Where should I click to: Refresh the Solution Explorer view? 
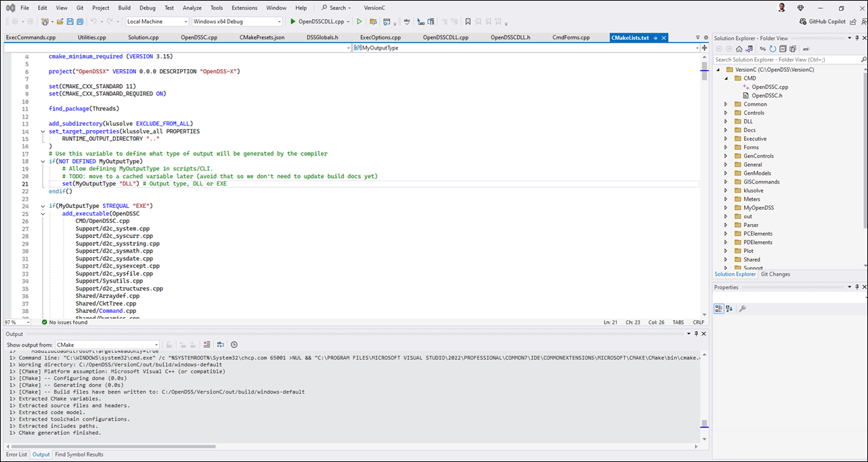(x=773, y=47)
